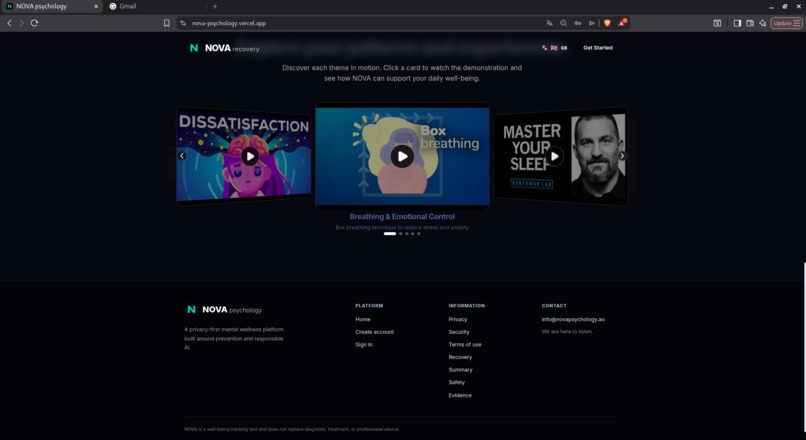Open Brave Wallet icon
This screenshot has height=440, width=806.
click(x=750, y=23)
